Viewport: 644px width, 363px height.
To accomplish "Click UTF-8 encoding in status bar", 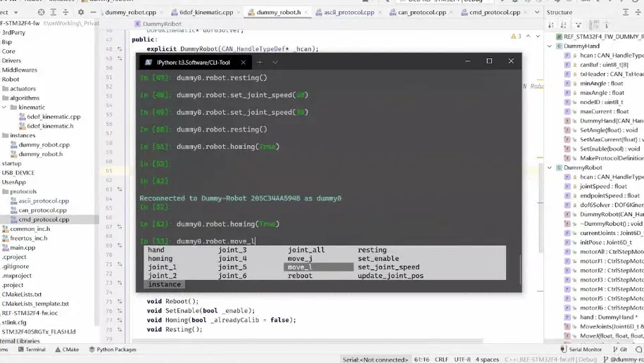I will (462, 359).
